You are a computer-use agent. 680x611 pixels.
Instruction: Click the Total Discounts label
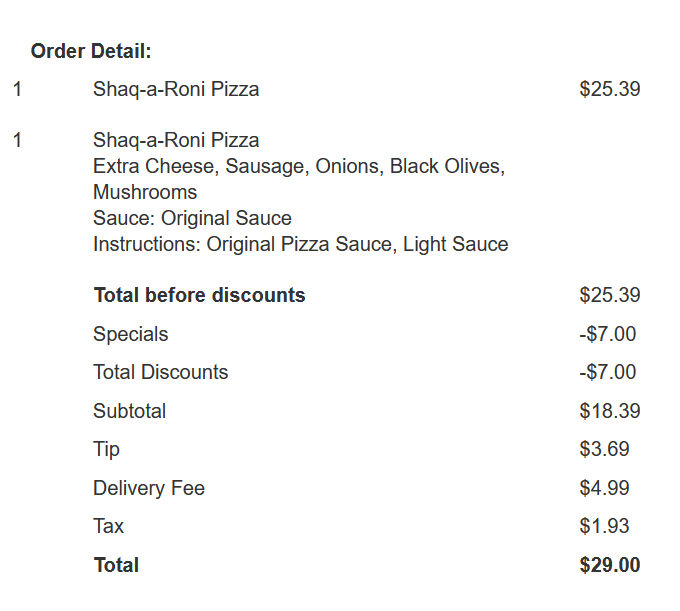click(160, 372)
